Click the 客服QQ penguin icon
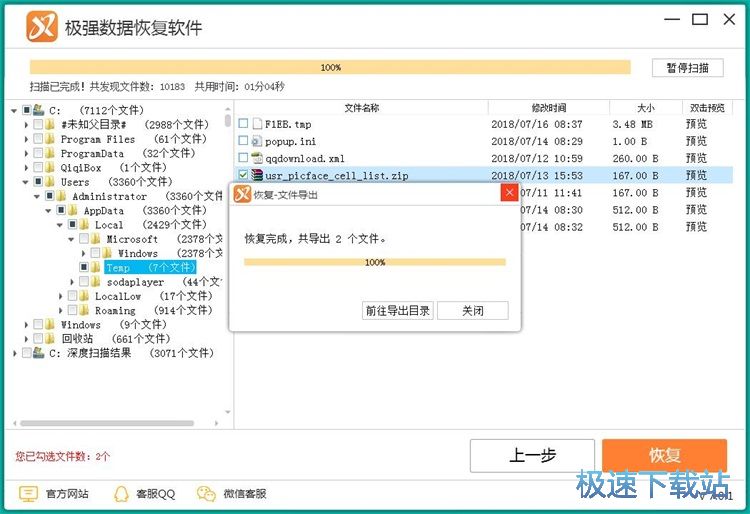Image resolution: width=750 pixels, height=514 pixels. [x=121, y=493]
